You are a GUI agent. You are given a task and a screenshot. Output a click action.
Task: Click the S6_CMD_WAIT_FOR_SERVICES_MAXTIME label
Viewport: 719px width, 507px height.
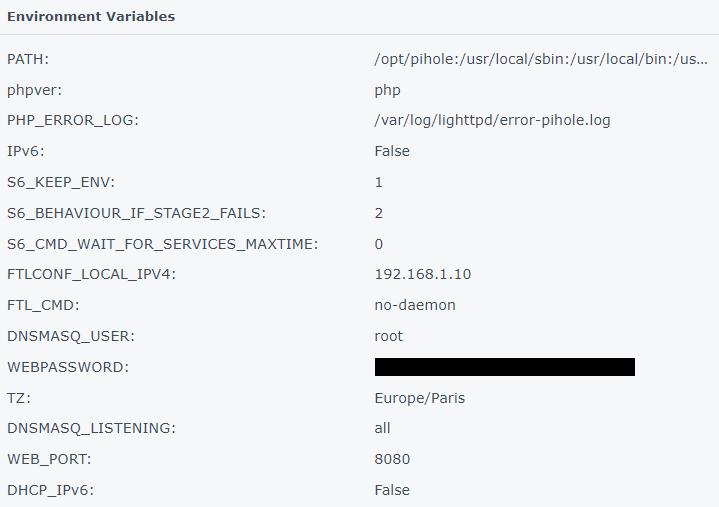click(x=162, y=244)
